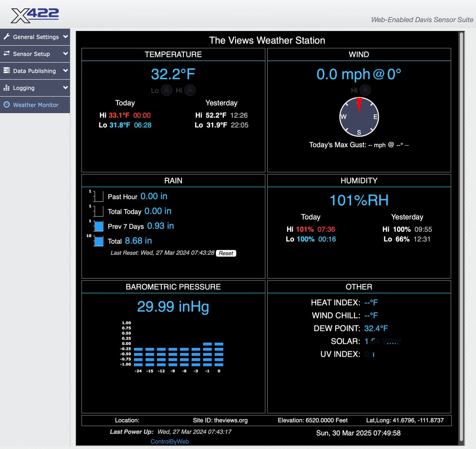Click the 32.2°F current temperature reading
The width and height of the screenshot is (476, 449).
pos(173,75)
